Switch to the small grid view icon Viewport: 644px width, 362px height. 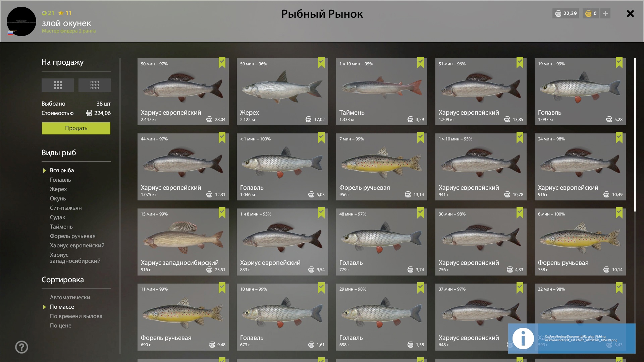pyautogui.click(x=94, y=85)
